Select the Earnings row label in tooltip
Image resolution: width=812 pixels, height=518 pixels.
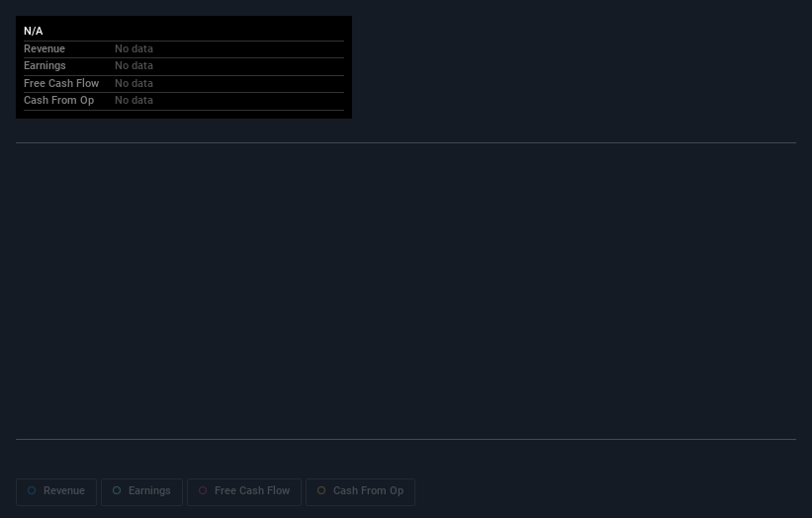45,65
